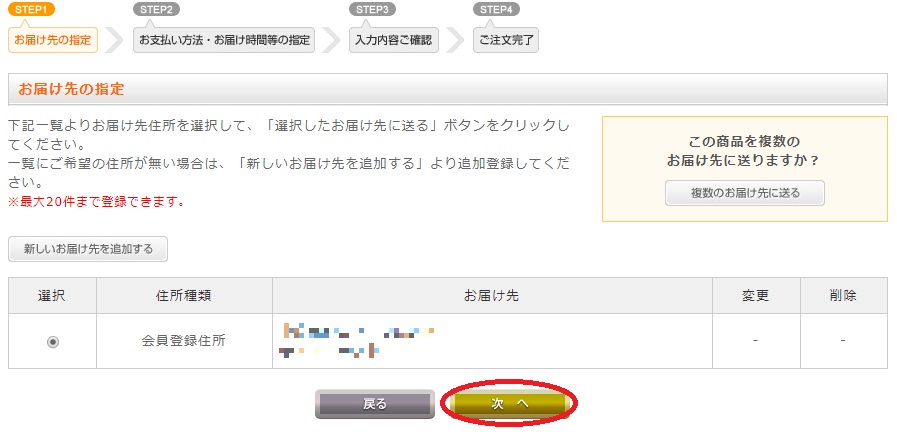Viewport: 897px width, 432px height.
Task: Select the ご注文完了 step tab
Action: 506,41
